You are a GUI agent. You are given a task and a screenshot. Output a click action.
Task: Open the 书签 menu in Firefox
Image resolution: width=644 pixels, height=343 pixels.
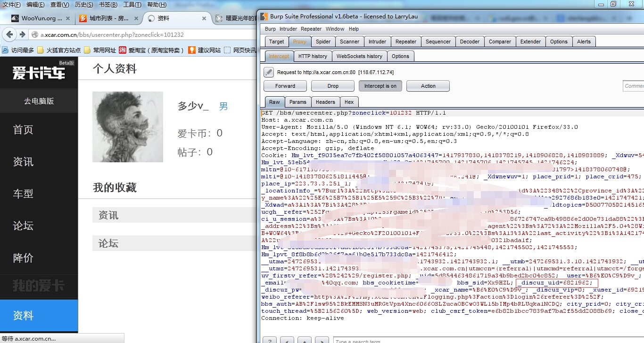(x=108, y=5)
